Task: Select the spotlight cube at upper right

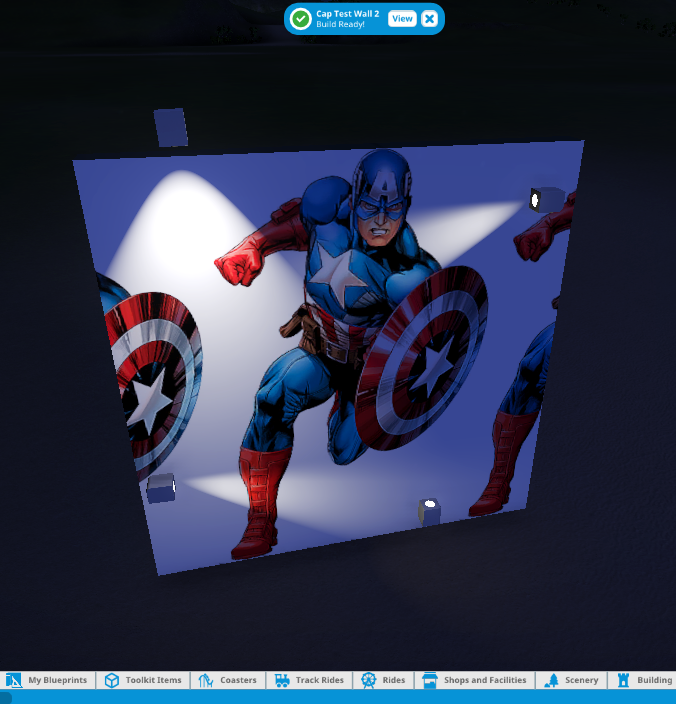Action: tap(547, 200)
